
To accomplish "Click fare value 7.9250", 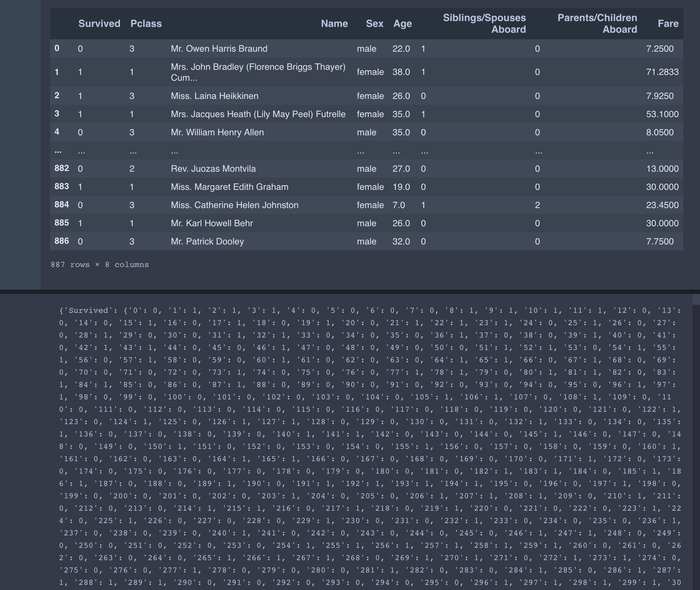I will 660,96.
